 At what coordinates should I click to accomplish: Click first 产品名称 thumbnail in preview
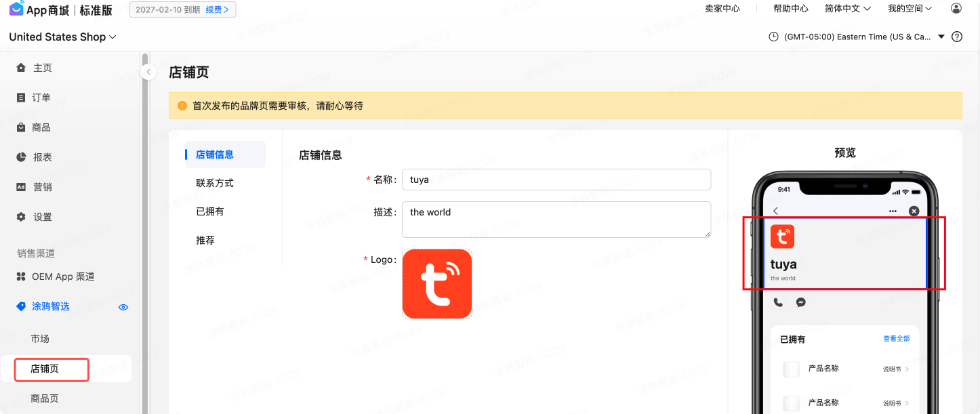[791, 369]
